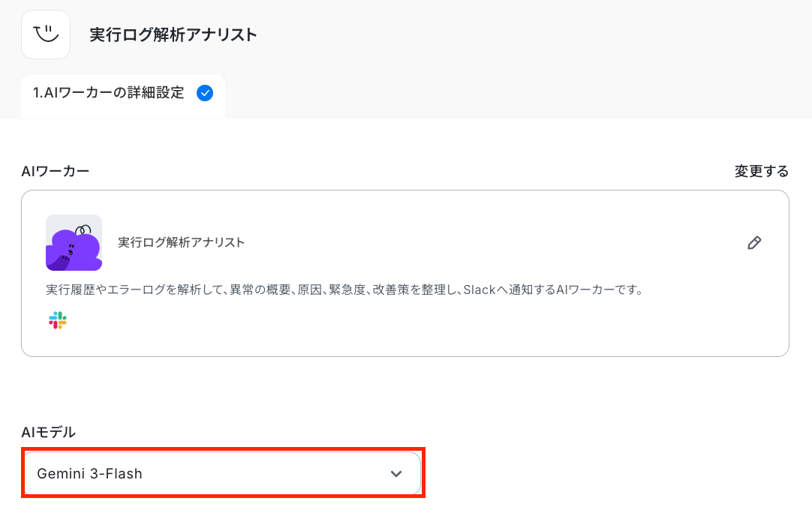The width and height of the screenshot is (812, 513).
Task: Click the blue checkmark badge
Action: (x=205, y=93)
